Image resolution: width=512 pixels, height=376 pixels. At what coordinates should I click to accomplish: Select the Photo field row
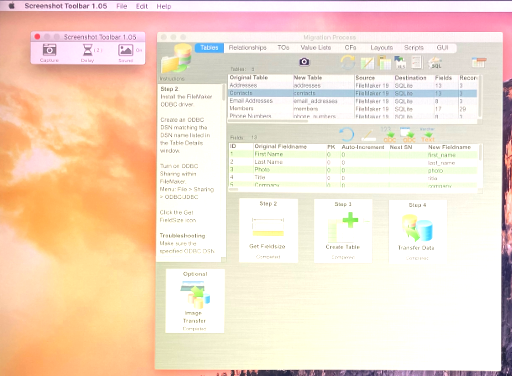click(354, 170)
